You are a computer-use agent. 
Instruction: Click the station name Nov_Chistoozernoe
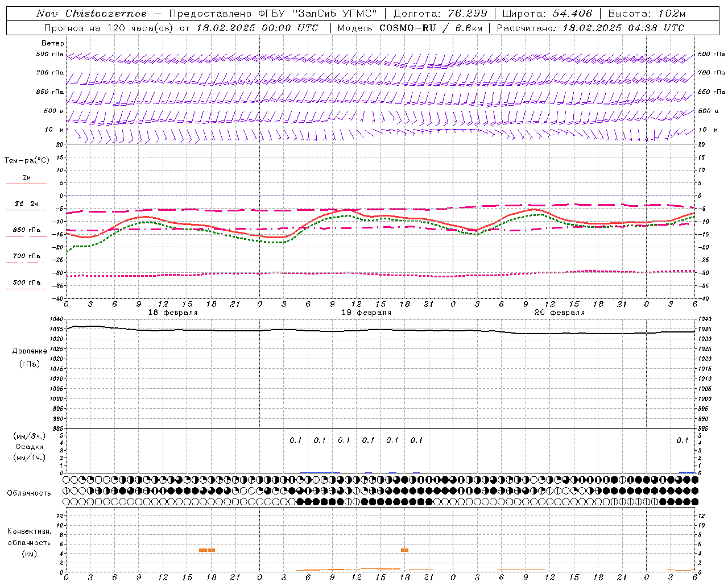[92, 14]
